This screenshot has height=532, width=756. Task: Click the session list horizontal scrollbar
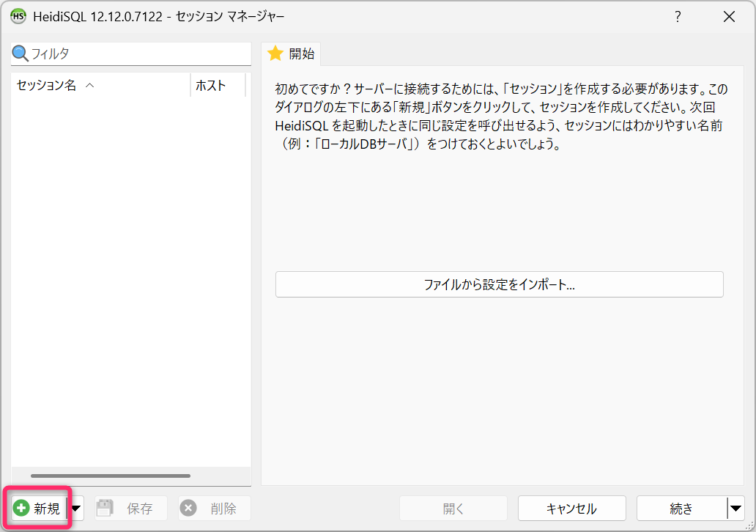[x=110, y=476]
